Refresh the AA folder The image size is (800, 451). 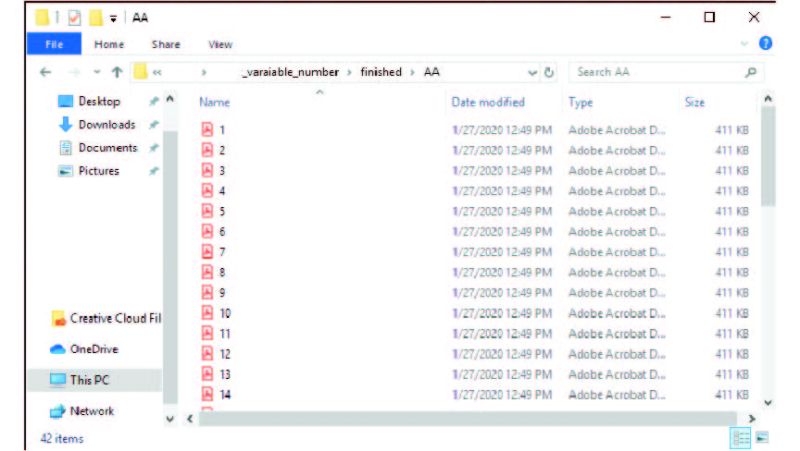[x=549, y=72]
